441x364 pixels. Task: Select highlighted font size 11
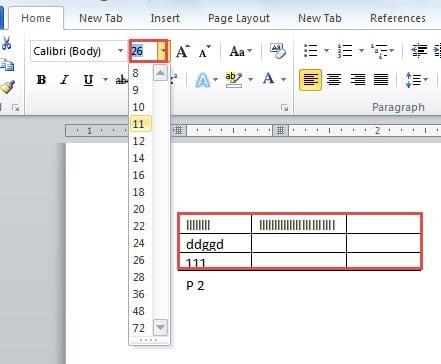[x=141, y=124]
